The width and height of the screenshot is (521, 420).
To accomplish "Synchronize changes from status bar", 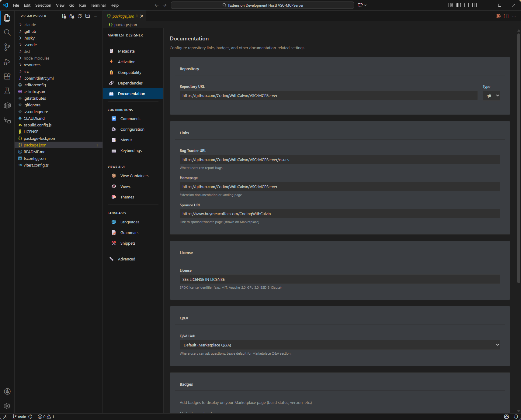I will tap(30, 417).
